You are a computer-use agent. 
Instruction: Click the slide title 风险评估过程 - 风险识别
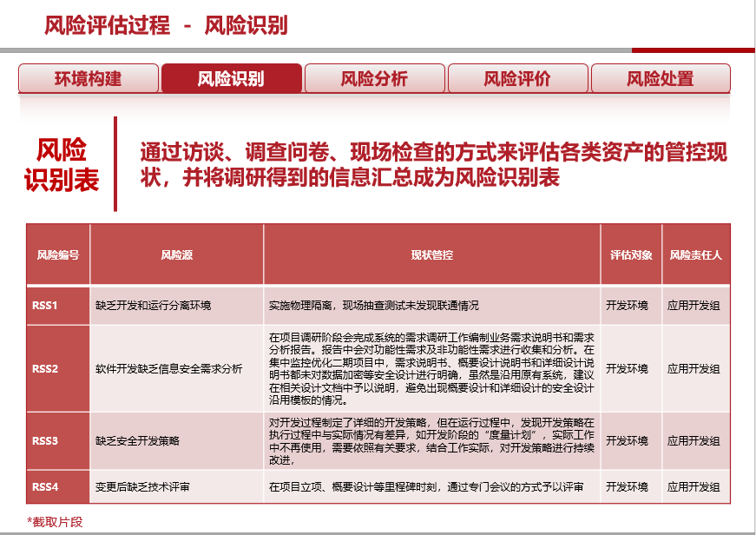(166, 25)
